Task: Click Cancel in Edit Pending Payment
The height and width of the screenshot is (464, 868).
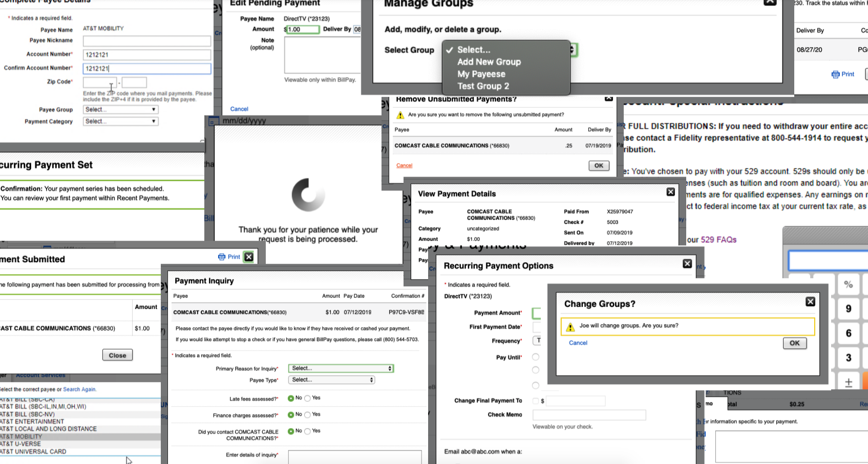Action: point(239,109)
